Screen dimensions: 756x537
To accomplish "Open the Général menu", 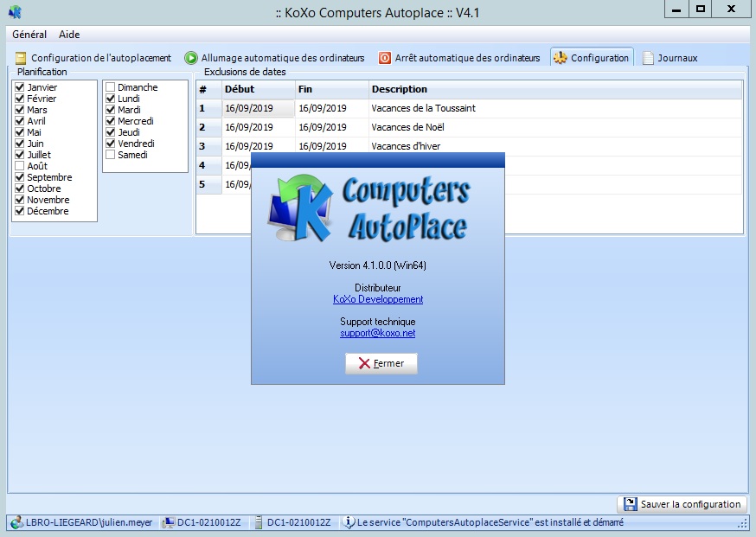I will (x=29, y=35).
